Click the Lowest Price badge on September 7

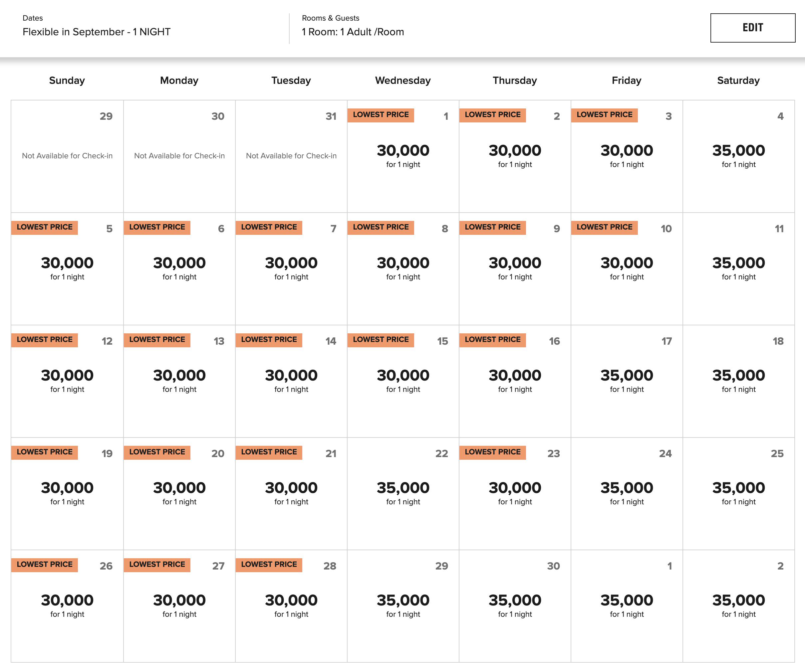pos(269,227)
